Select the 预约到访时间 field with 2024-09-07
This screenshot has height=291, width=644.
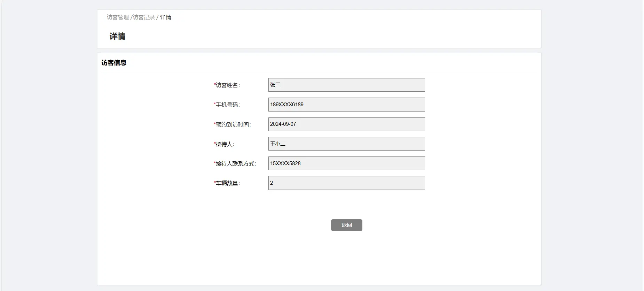coord(346,124)
